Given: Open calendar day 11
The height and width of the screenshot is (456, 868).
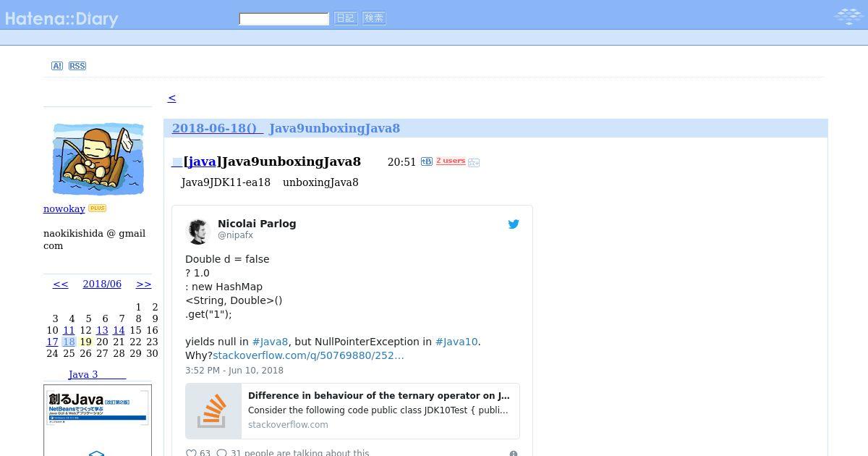Looking at the screenshot, I should 69,330.
